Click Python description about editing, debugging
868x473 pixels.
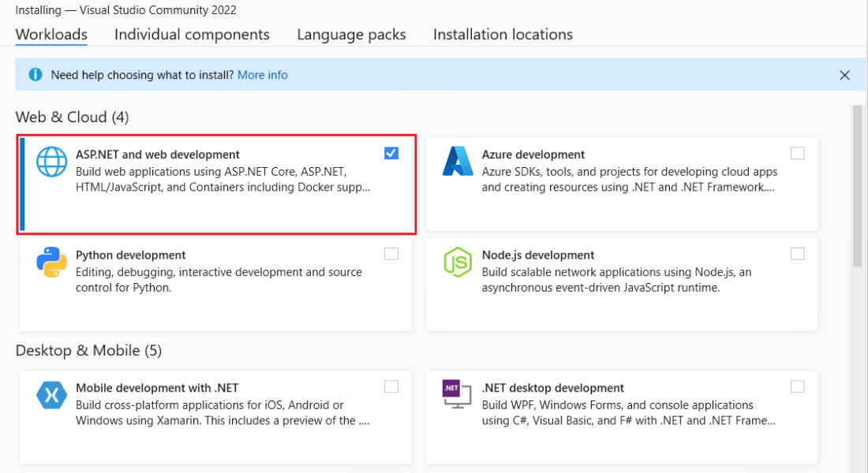coord(219,280)
